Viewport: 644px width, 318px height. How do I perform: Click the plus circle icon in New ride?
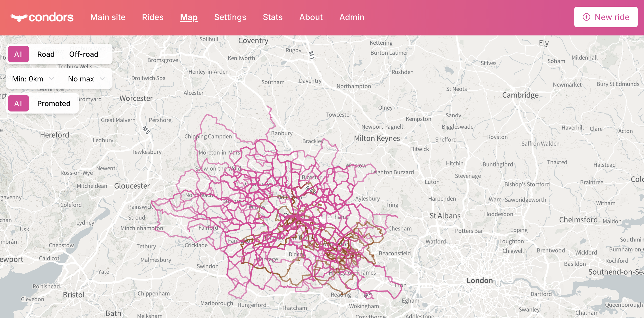click(x=586, y=17)
